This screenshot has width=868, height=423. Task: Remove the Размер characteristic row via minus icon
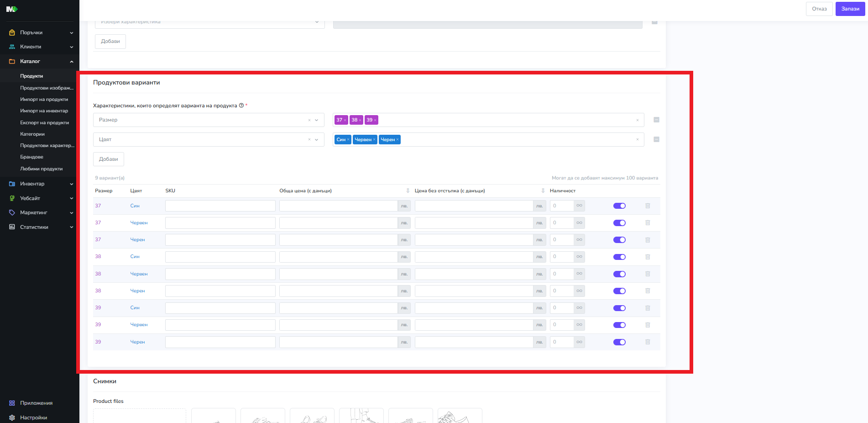pyautogui.click(x=656, y=120)
